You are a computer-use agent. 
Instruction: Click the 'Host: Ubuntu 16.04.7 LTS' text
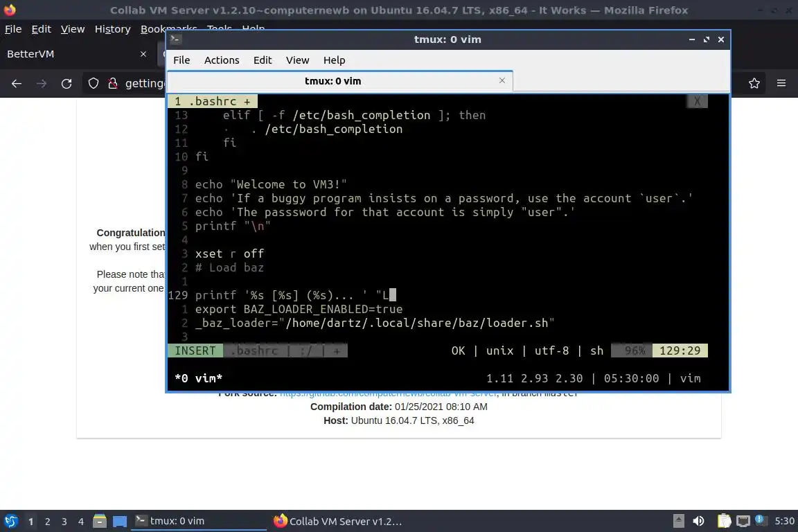click(x=398, y=420)
